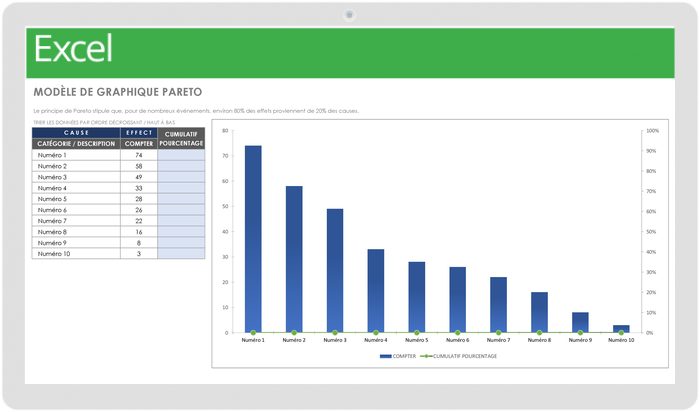
Task: Select the Numéro 7 bar in the chart
Action: (499, 305)
